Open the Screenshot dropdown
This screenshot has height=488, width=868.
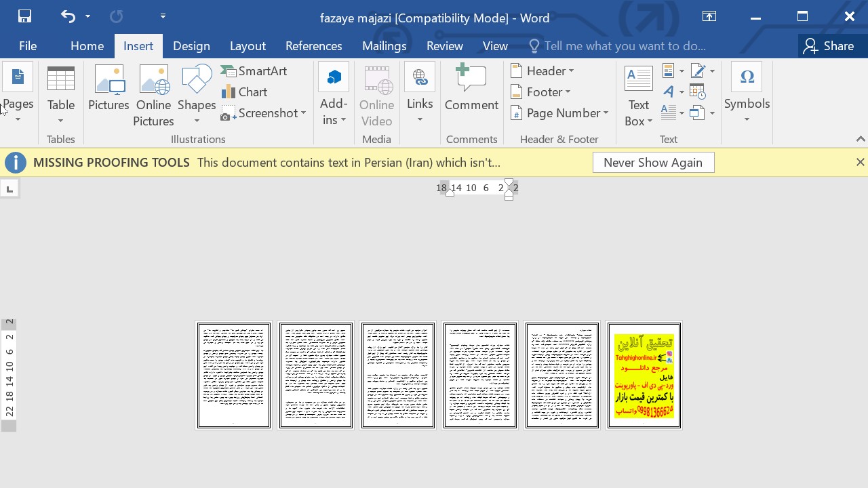click(x=263, y=113)
